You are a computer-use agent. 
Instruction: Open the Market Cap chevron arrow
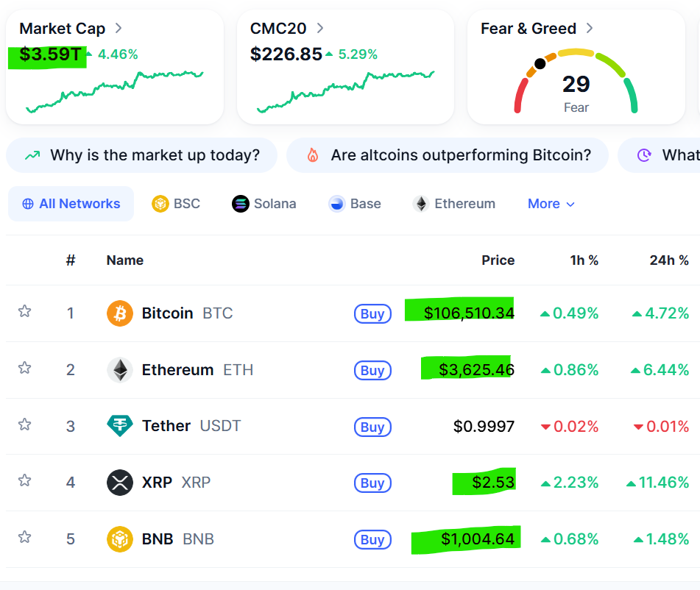point(119,29)
